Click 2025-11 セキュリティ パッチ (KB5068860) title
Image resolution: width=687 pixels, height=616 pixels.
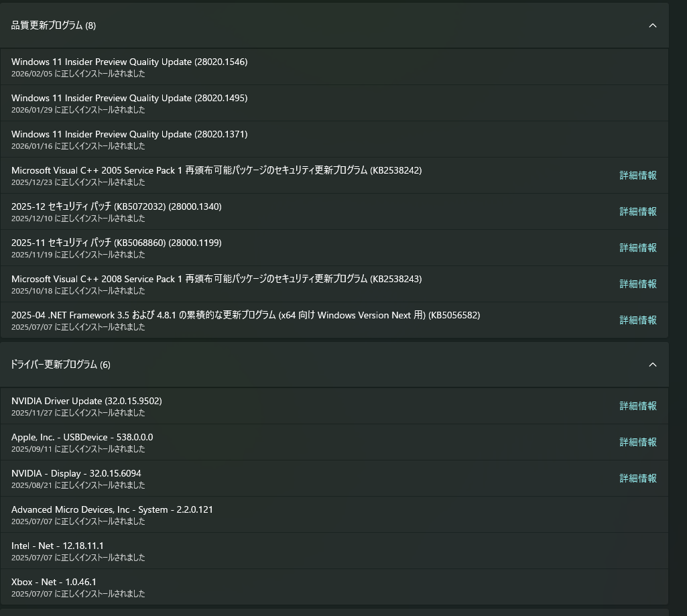[x=117, y=243]
